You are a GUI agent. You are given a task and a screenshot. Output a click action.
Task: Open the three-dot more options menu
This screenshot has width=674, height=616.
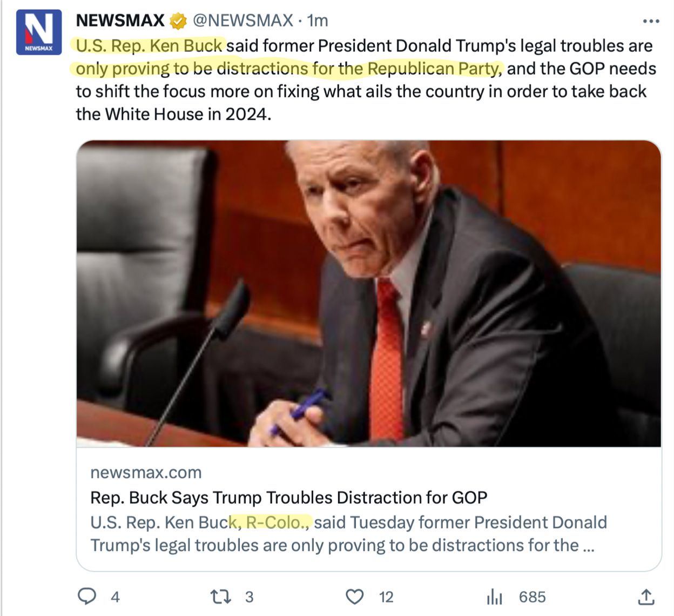coord(651,21)
